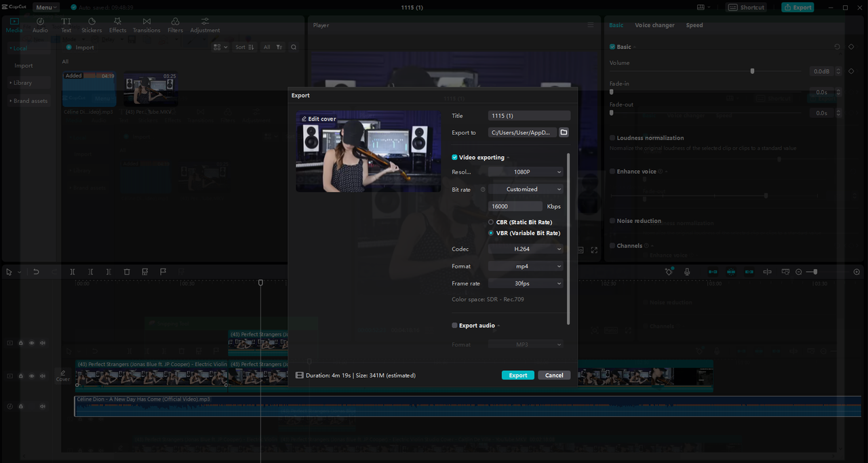The height and width of the screenshot is (463, 868).
Task: Open the CapCut Menu dropdown
Action: tap(46, 7)
